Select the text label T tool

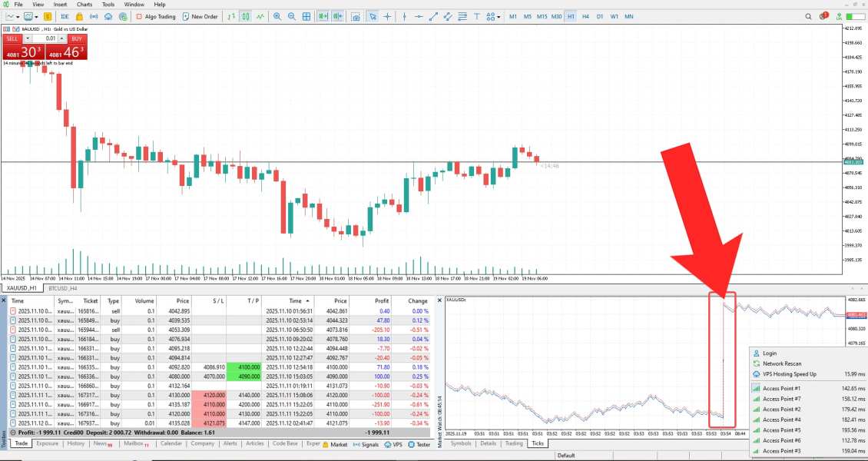tap(476, 17)
